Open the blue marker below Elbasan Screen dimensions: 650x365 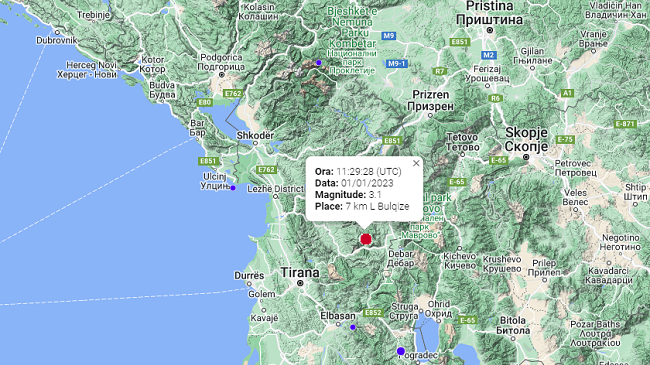[353, 327]
